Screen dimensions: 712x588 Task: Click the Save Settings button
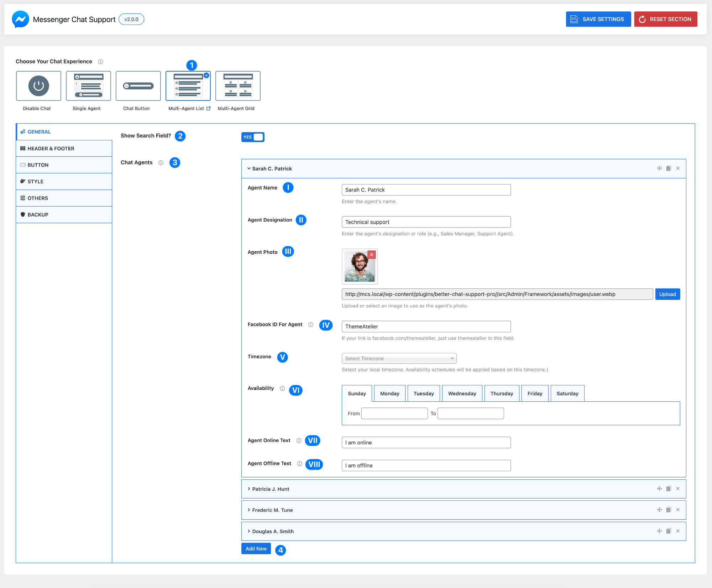[x=598, y=19]
